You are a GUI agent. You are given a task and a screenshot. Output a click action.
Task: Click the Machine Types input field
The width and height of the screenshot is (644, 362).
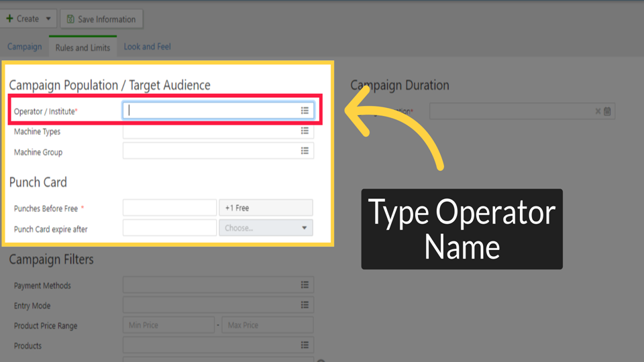coord(218,131)
